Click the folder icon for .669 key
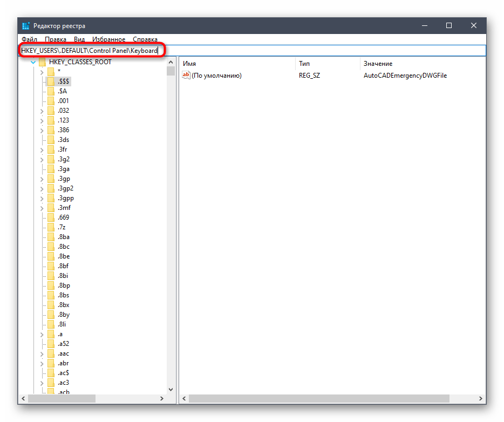The width and height of the screenshot is (504, 422). 51,217
